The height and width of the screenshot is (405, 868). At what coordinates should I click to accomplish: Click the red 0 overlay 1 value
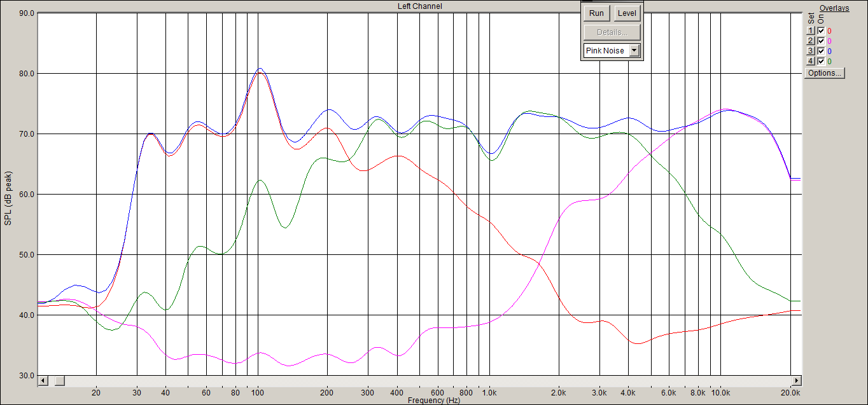pyautogui.click(x=829, y=31)
